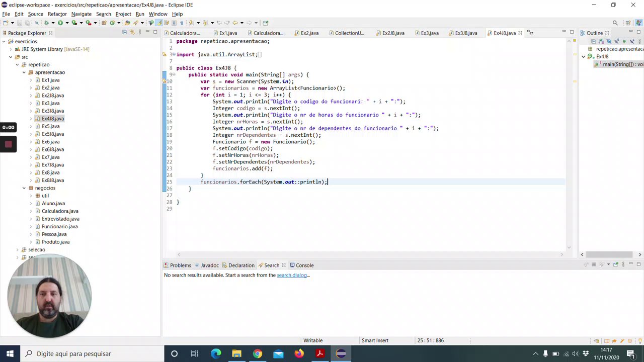Click Back navigation arrow in toolbar
644x362 pixels.
[235, 23]
